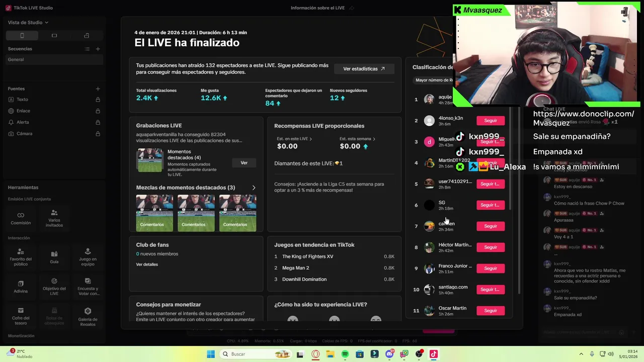
Task: Follow user Oscar Martin
Action: [491, 311]
